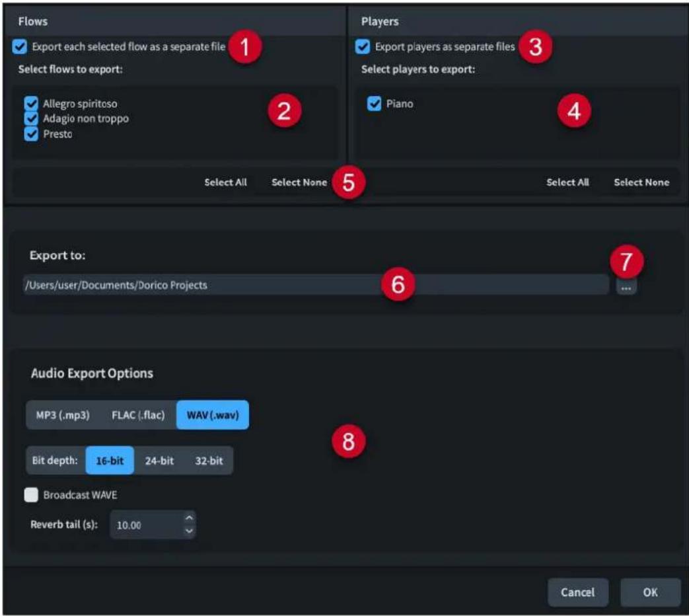This screenshot has width=689, height=616.
Task: Uncheck the Adagio non troppo flow
Action: (31, 119)
